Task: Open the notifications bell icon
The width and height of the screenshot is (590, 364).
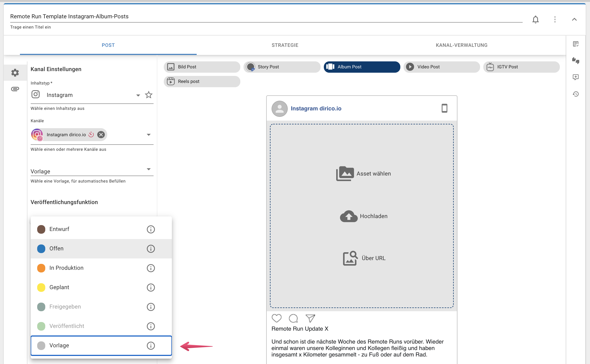Action: coord(536,19)
